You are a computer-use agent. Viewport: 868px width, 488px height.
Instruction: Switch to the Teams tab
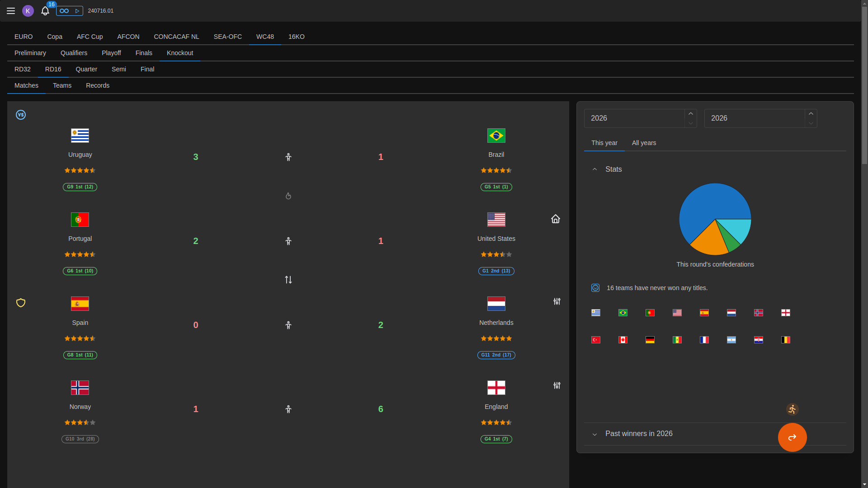coord(62,85)
